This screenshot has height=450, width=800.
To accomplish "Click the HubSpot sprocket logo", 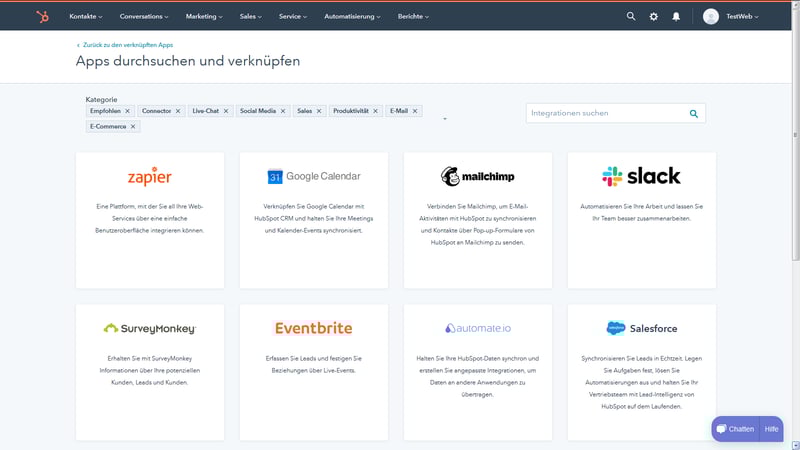I will [42, 16].
